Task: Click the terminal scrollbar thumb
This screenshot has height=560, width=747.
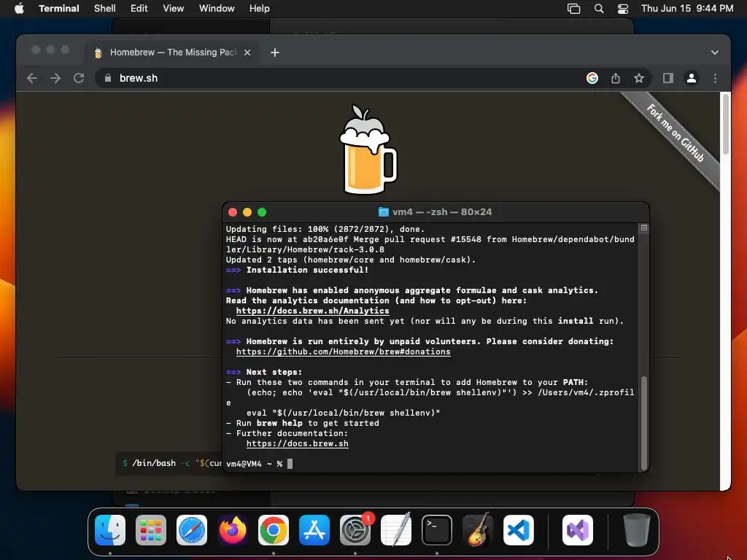Action: click(643, 423)
